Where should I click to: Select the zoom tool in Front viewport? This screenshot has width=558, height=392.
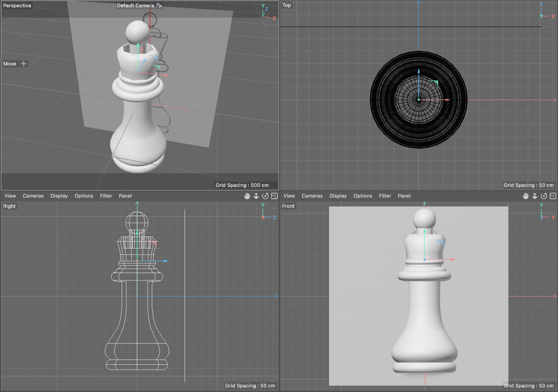[x=535, y=196]
